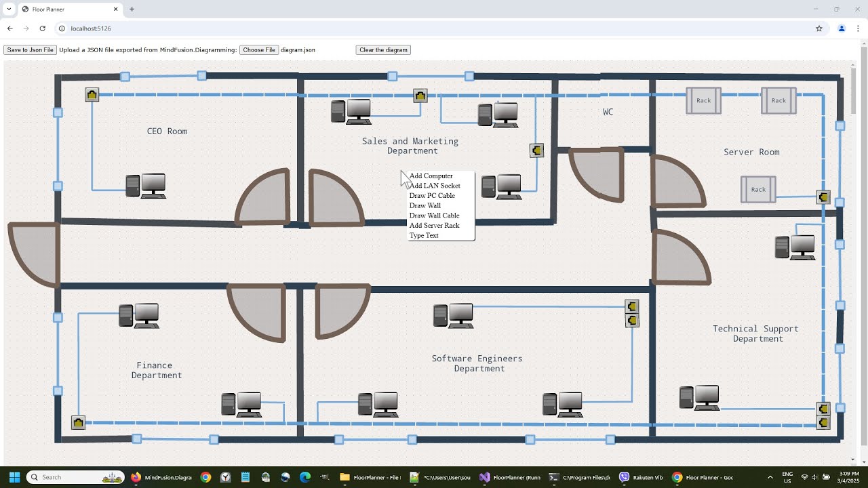
Task: Select the entrance door on left wall
Action: (x=34, y=254)
